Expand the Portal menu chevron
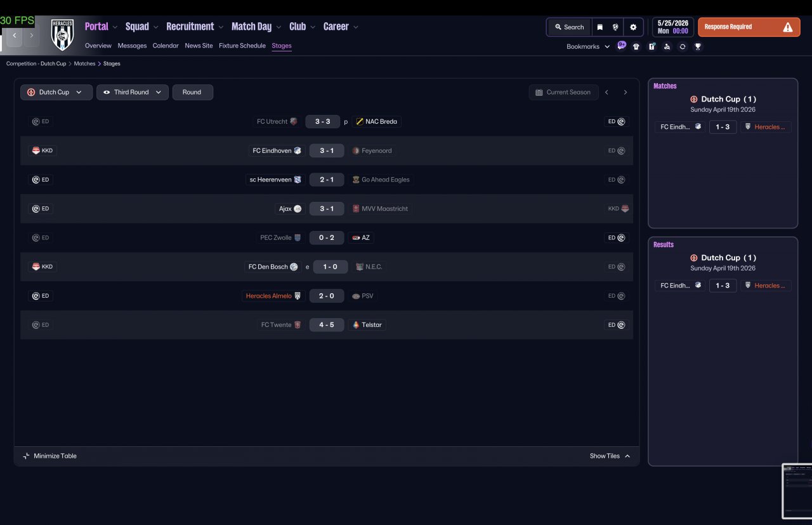Screen dimensions: 812x525 click(115, 27)
